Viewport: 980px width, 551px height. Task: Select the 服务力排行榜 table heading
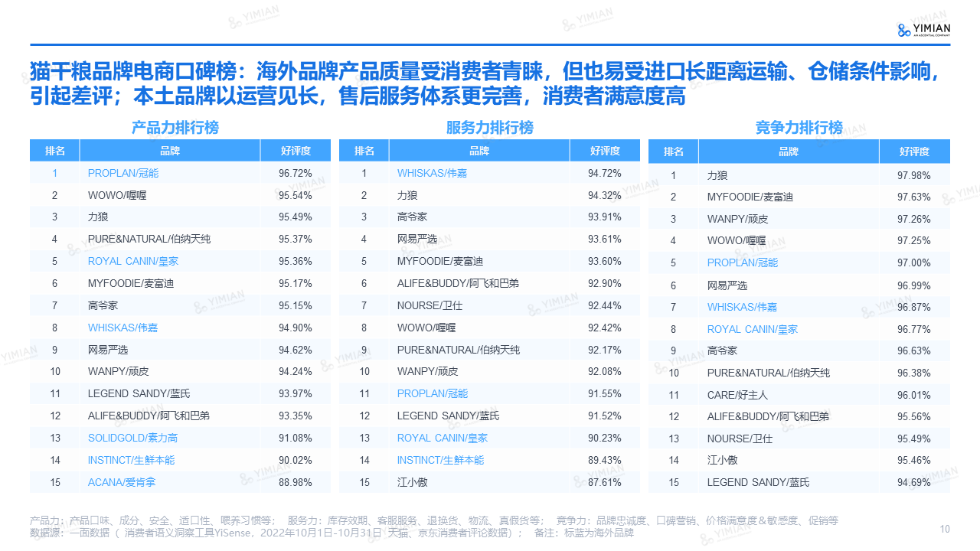point(490,128)
